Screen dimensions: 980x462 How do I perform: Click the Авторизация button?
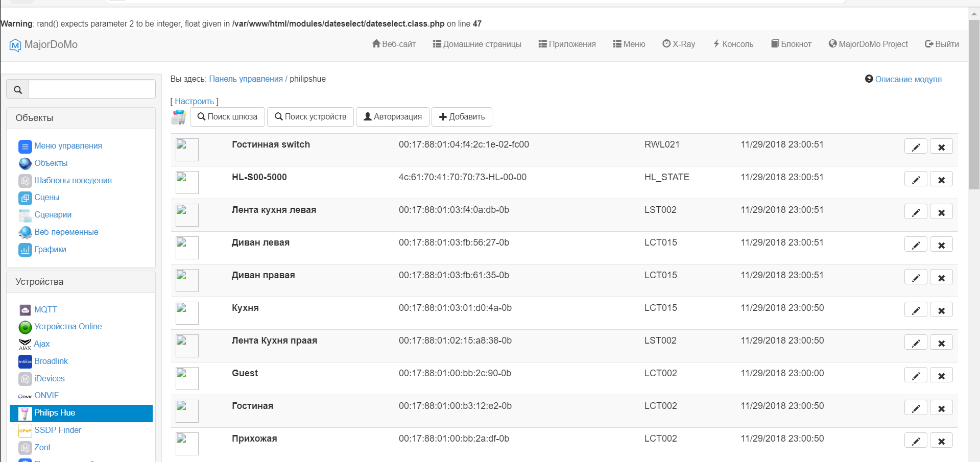tap(392, 117)
